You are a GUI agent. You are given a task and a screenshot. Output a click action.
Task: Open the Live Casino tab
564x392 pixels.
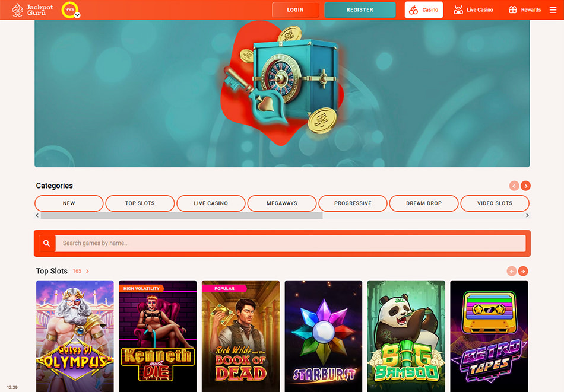[473, 10]
